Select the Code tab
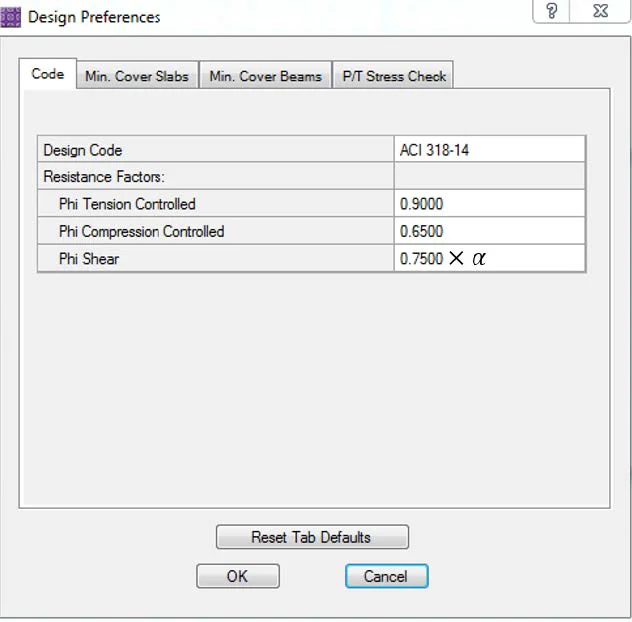This screenshot has width=632, height=622. coord(48,74)
